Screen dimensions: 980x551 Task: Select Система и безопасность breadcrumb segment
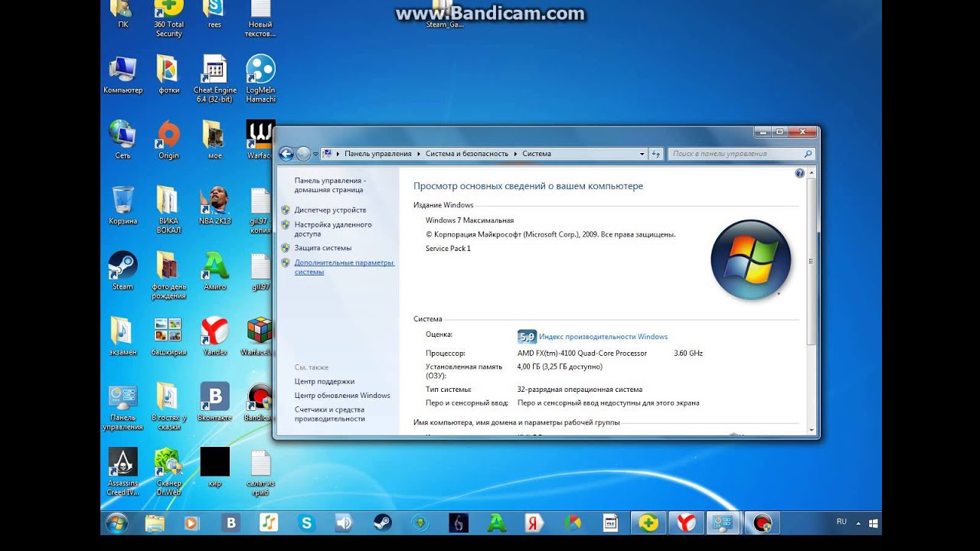(x=467, y=154)
